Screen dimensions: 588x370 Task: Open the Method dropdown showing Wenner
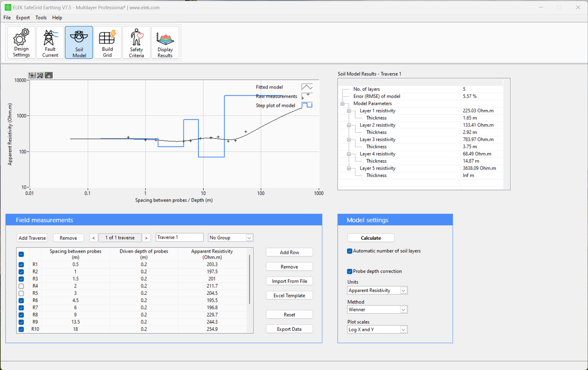click(377, 310)
